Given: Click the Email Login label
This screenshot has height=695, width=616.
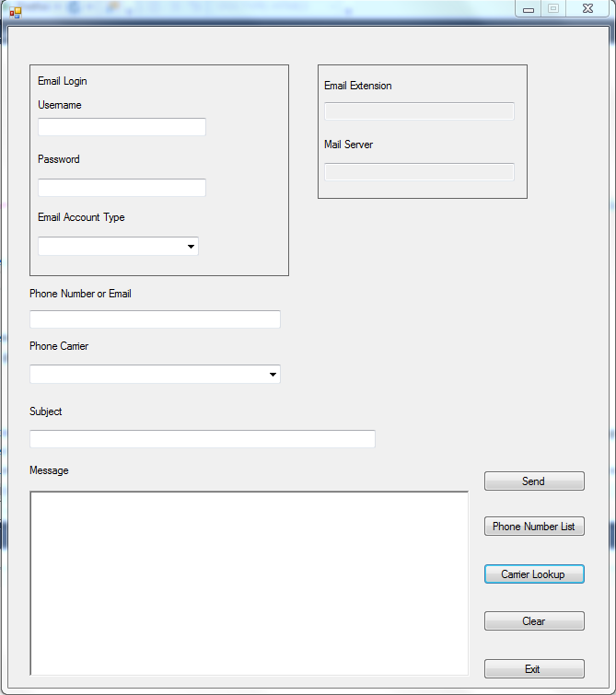Looking at the screenshot, I should (x=63, y=81).
